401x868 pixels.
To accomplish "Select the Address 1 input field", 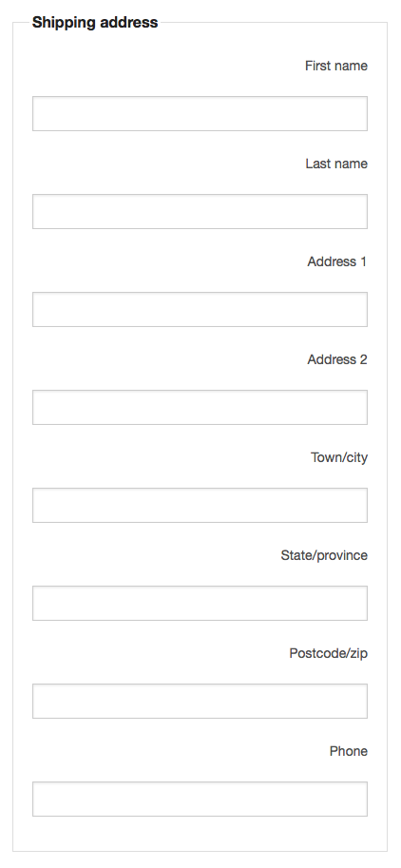I will click(200, 309).
